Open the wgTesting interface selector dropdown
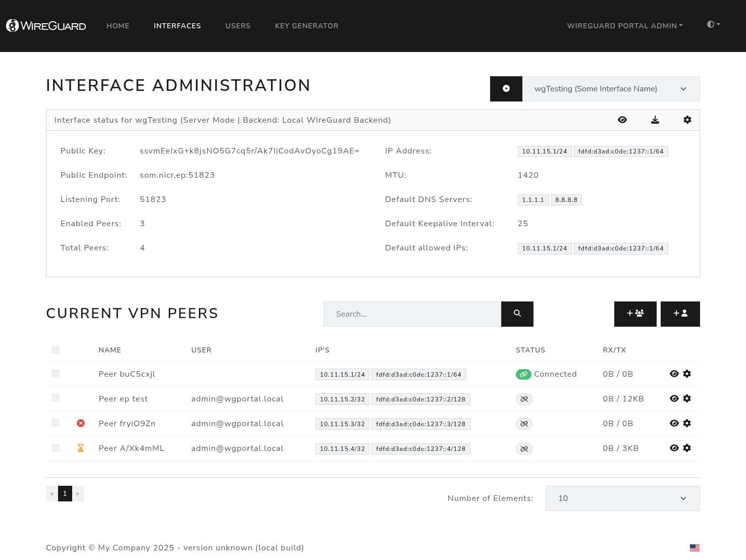 (611, 89)
